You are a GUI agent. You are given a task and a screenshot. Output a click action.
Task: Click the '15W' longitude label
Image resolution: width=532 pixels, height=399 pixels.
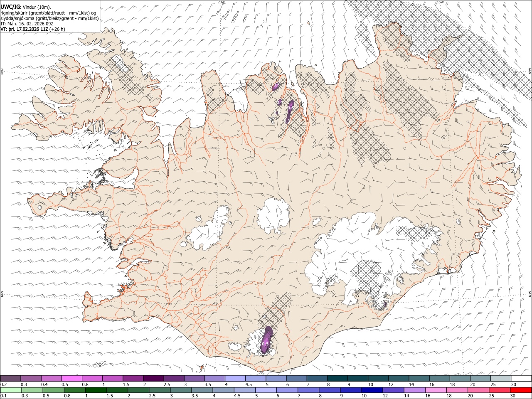pos(440,2)
